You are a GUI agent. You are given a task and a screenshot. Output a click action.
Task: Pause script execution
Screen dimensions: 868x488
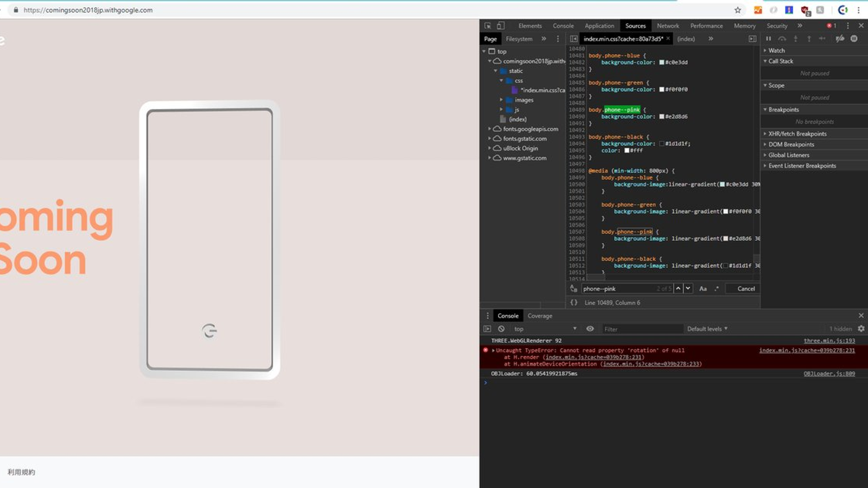pyautogui.click(x=768, y=38)
